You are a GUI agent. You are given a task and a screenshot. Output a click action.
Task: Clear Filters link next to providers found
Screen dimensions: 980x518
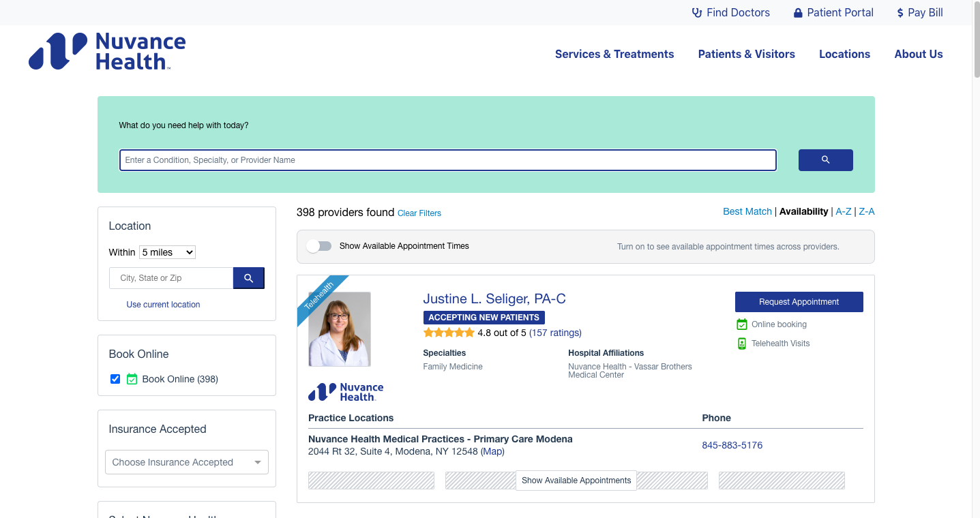pyautogui.click(x=419, y=213)
